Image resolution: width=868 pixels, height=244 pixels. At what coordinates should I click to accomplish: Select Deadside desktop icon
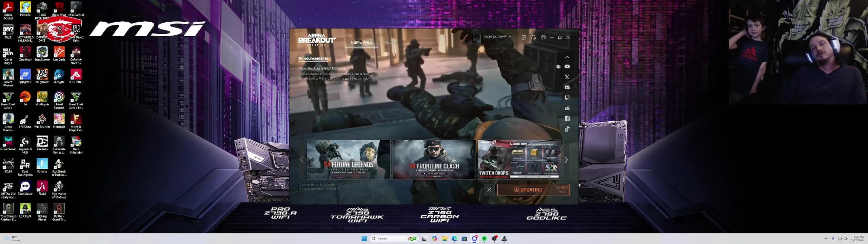point(42,143)
